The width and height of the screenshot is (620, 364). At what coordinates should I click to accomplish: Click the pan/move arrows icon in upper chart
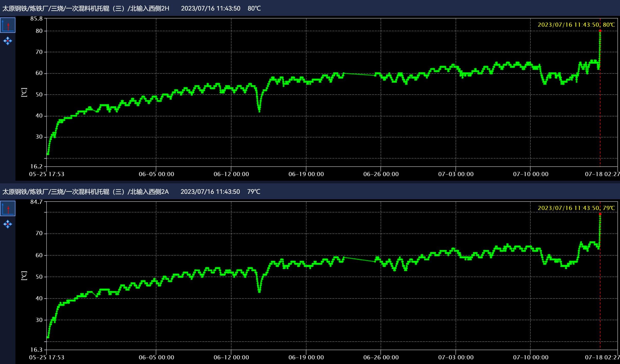(8, 41)
